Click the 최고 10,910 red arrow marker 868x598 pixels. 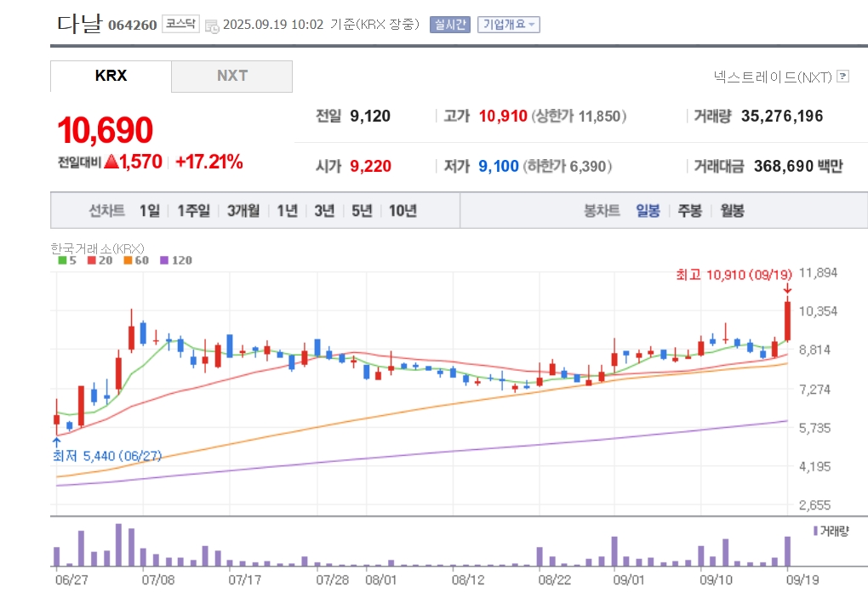click(x=787, y=289)
